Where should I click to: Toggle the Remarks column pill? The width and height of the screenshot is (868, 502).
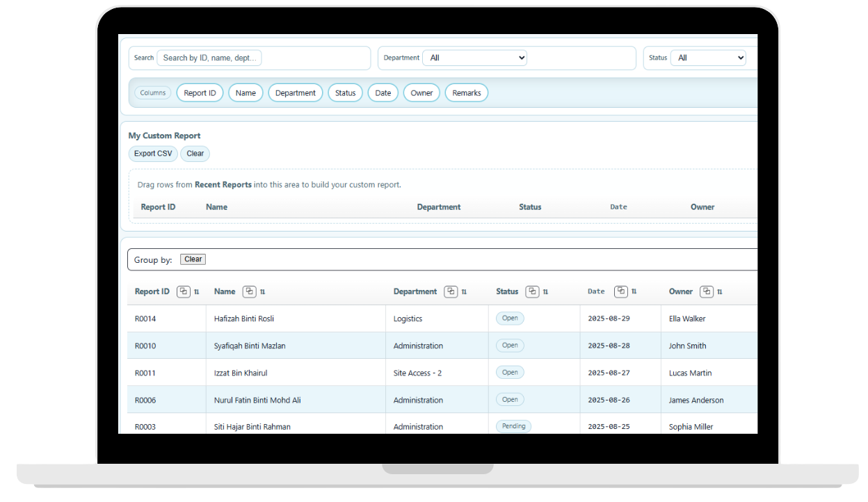(466, 92)
